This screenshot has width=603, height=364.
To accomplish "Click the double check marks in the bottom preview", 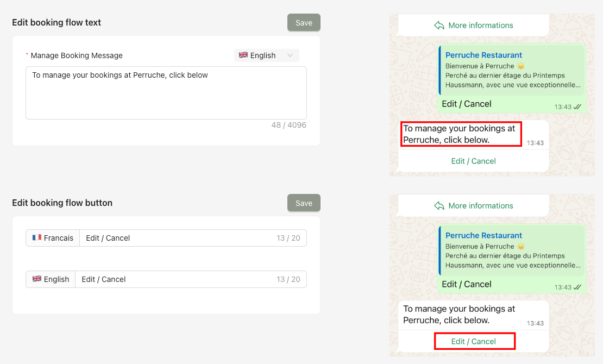I will click(577, 287).
